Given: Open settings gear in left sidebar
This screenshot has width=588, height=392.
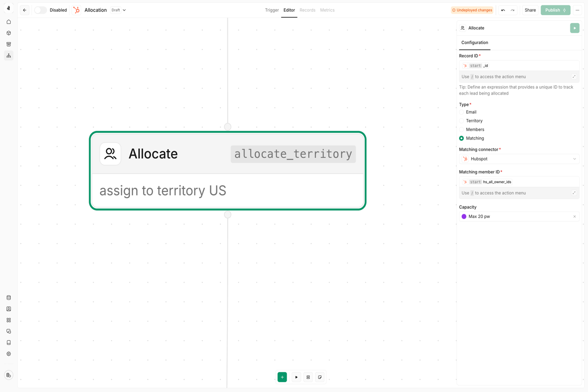Looking at the screenshot, I should 9,354.
